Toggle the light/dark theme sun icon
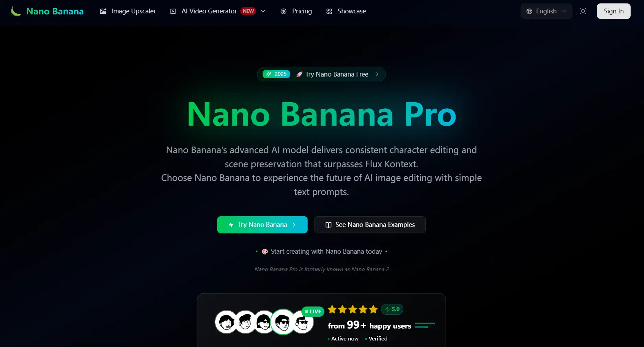Screen dimensions: 644x347 pos(583,11)
